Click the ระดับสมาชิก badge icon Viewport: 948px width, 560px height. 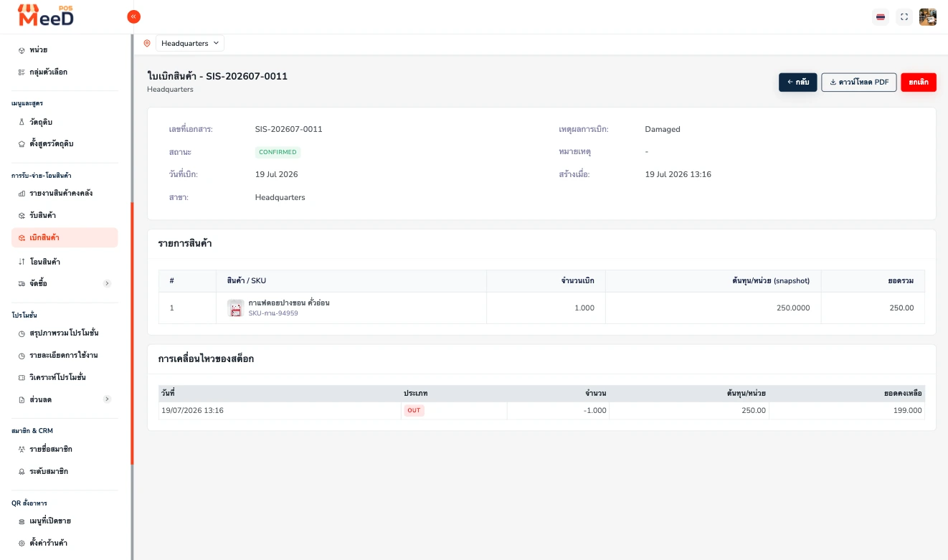pos(22,471)
